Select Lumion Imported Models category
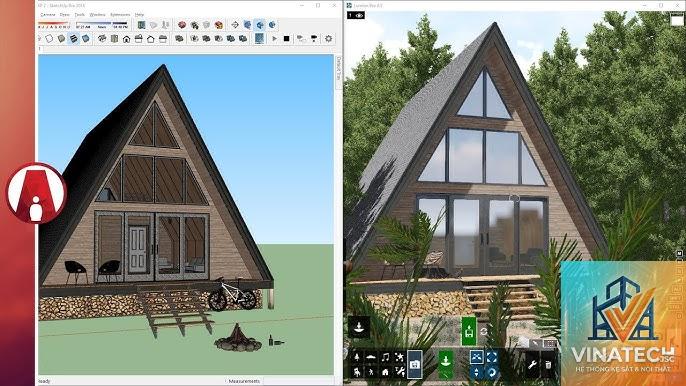Image resolution: width=686 pixels, height=386 pixels. (415, 364)
